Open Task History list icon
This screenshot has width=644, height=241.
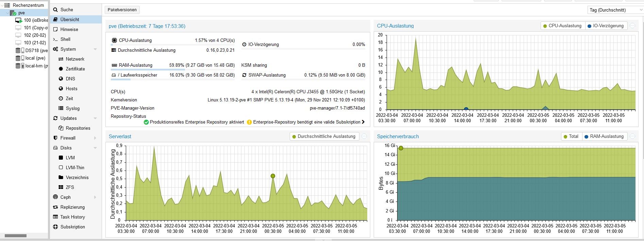coord(55,217)
